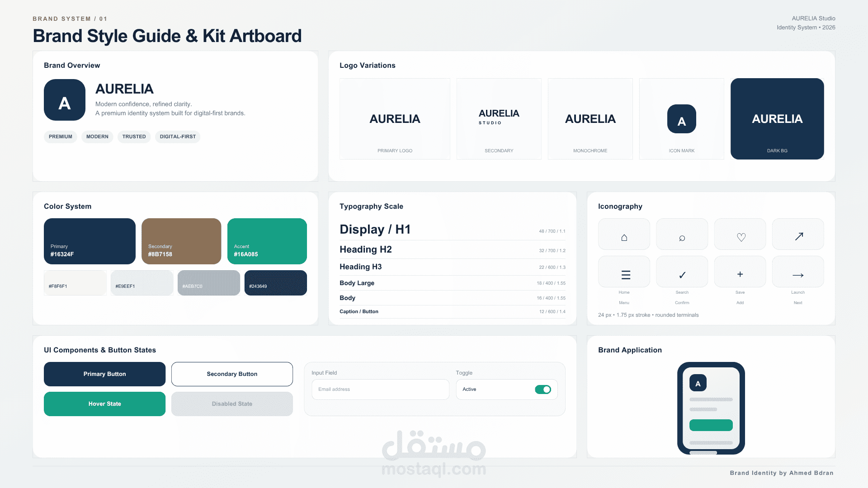Screen dimensions: 868x488
Task: Click the home icon tile
Action: [x=624, y=234]
